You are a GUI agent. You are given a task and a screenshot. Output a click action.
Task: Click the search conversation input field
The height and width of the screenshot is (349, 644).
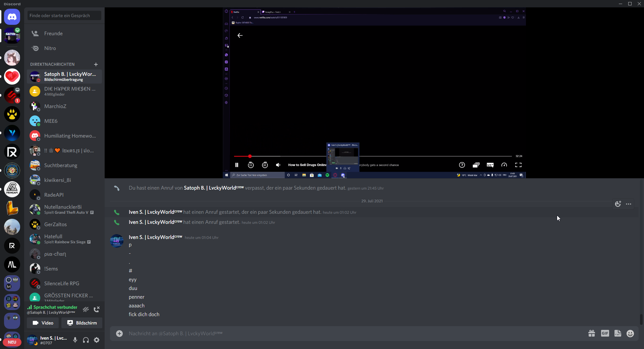(64, 15)
